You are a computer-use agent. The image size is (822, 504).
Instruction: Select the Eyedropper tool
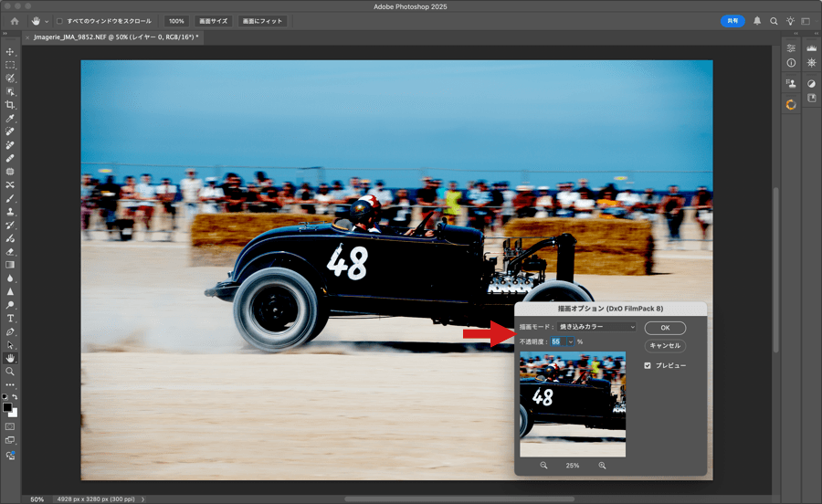click(10, 119)
